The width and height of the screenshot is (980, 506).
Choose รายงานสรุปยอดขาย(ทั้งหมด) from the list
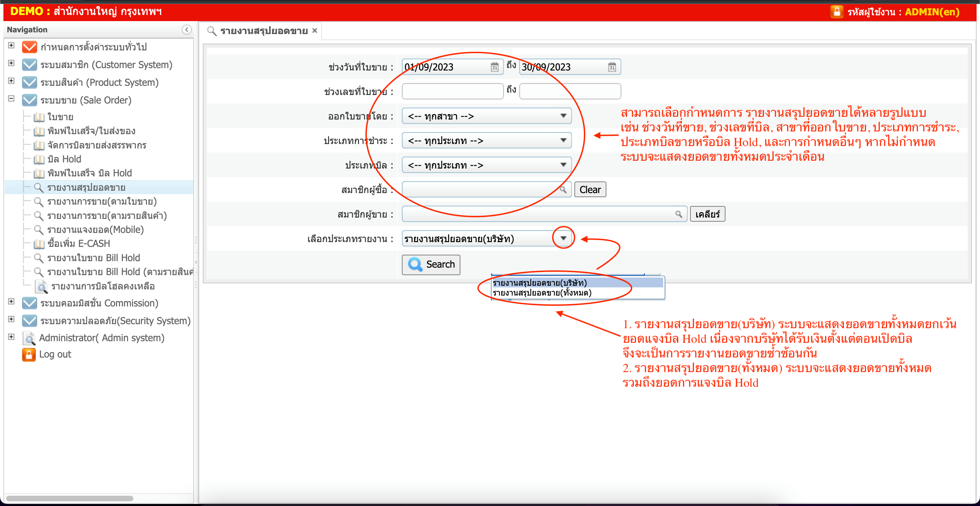[542, 293]
